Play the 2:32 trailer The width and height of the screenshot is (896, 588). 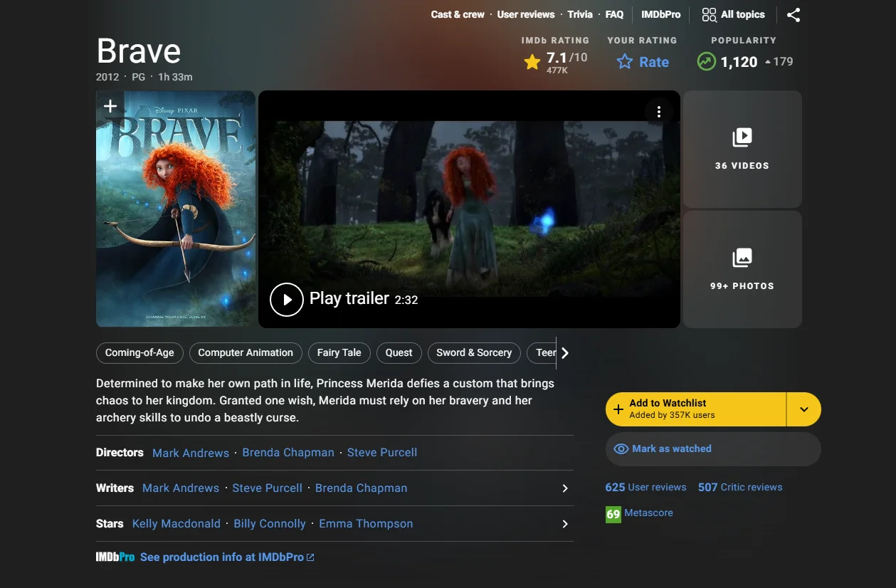(287, 300)
